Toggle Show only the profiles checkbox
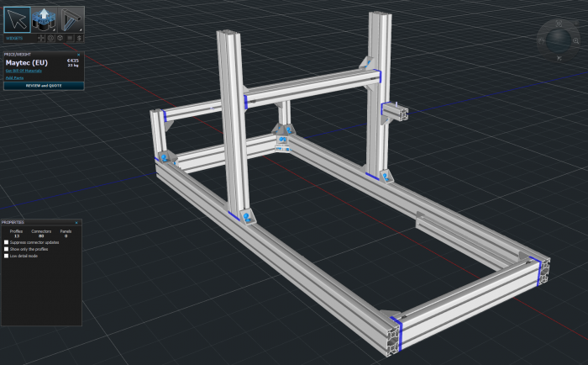Viewport: 588px width, 365px height. coord(7,249)
